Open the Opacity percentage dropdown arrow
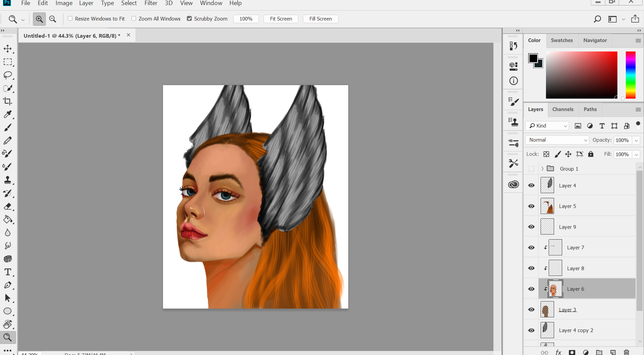 [636, 140]
